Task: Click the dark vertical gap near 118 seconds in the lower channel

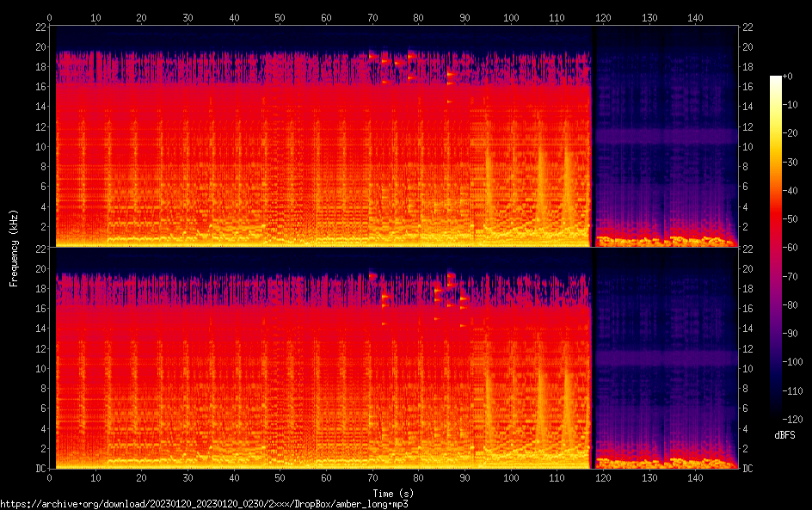Action: (x=593, y=361)
